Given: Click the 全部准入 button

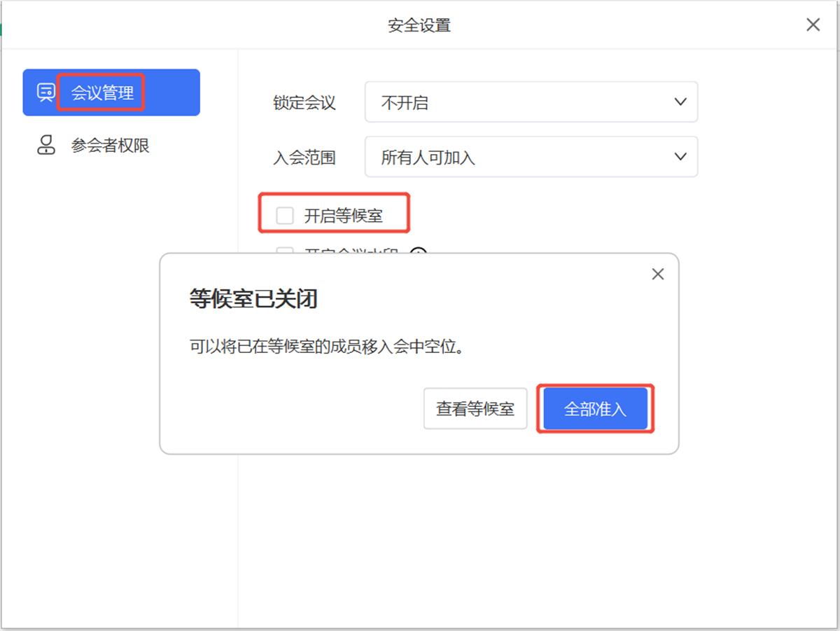Looking at the screenshot, I should click(595, 409).
